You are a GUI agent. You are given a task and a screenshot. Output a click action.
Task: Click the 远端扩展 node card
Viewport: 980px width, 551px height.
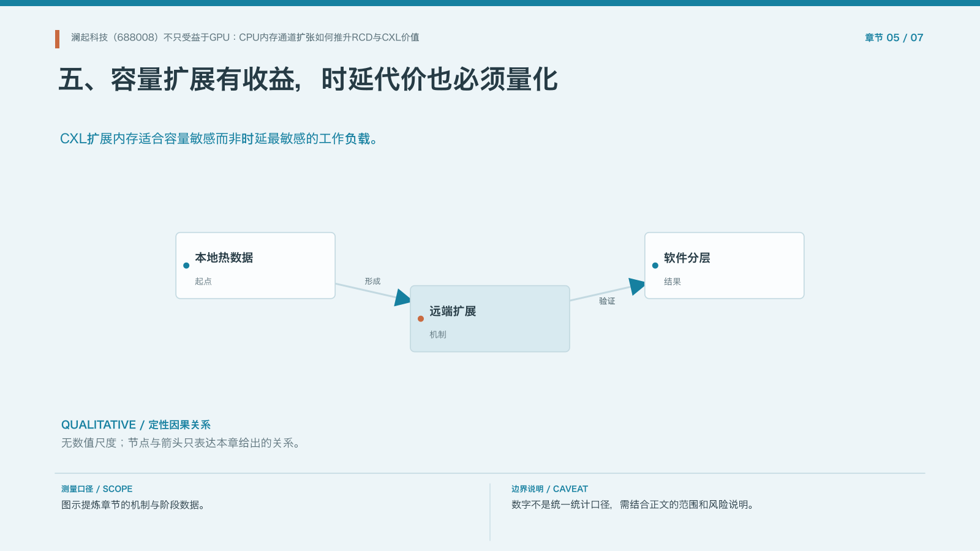(490, 318)
